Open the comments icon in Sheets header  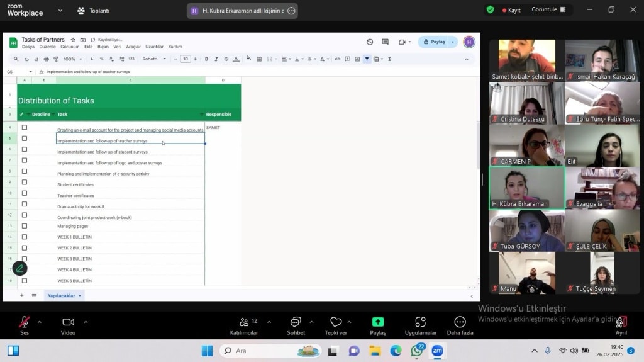click(x=386, y=42)
